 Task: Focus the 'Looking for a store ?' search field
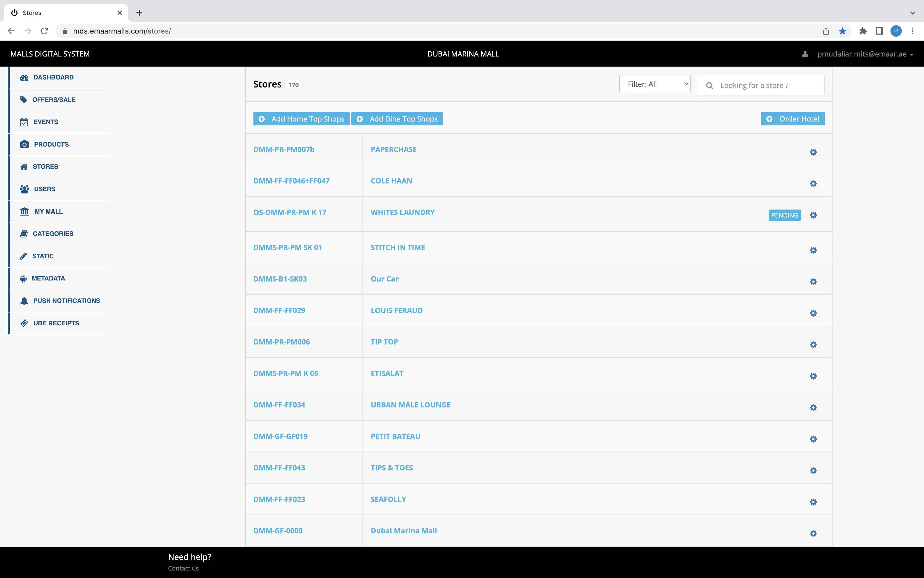click(x=760, y=85)
